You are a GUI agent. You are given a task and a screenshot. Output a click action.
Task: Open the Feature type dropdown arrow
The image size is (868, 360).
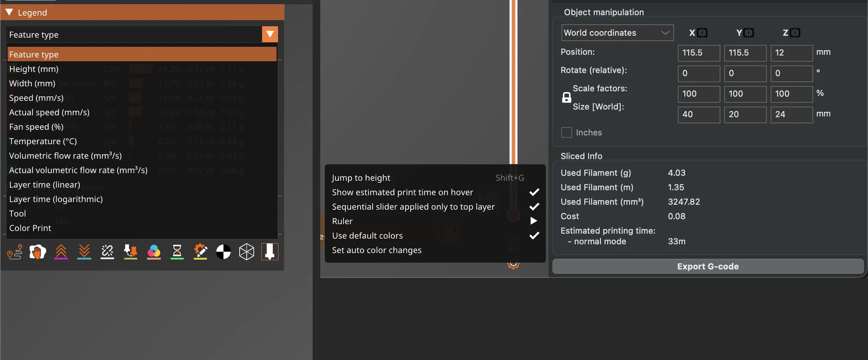(270, 34)
